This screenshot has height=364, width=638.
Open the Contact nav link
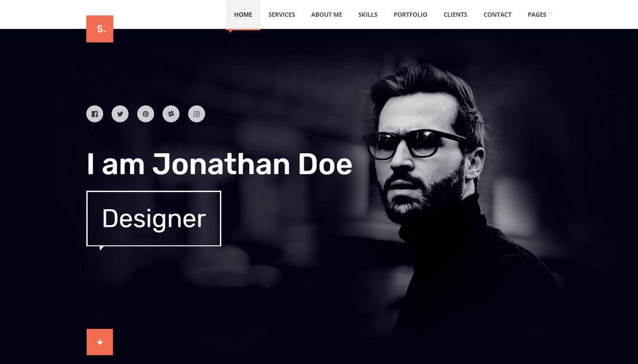pos(498,14)
